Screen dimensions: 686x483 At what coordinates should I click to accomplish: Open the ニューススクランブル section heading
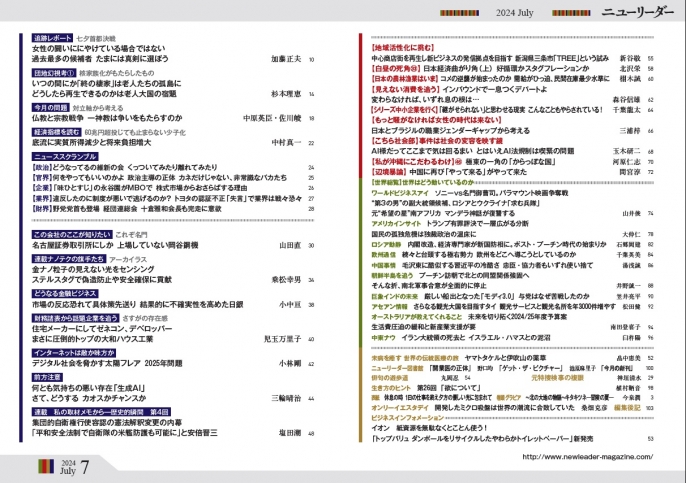coord(63,156)
